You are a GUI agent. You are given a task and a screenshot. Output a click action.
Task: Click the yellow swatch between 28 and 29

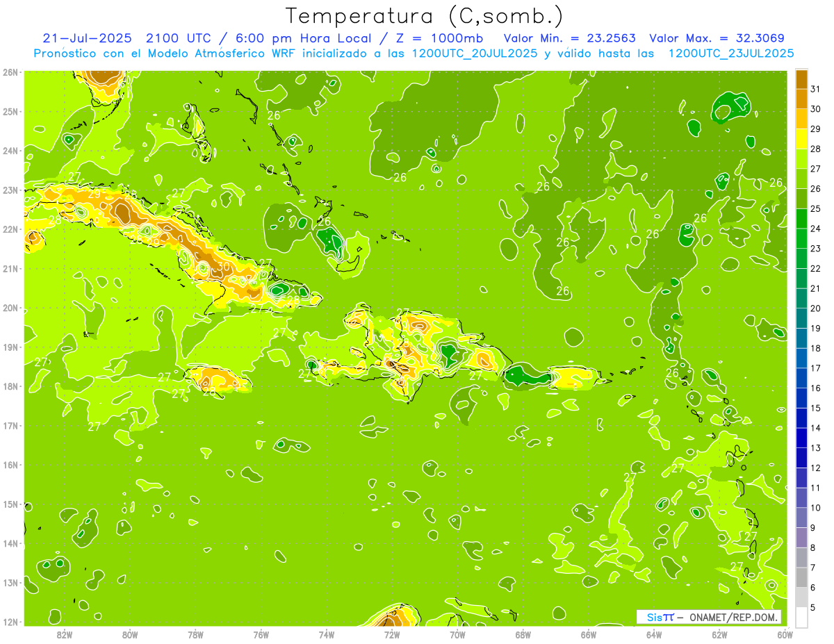pyautogui.click(x=801, y=138)
